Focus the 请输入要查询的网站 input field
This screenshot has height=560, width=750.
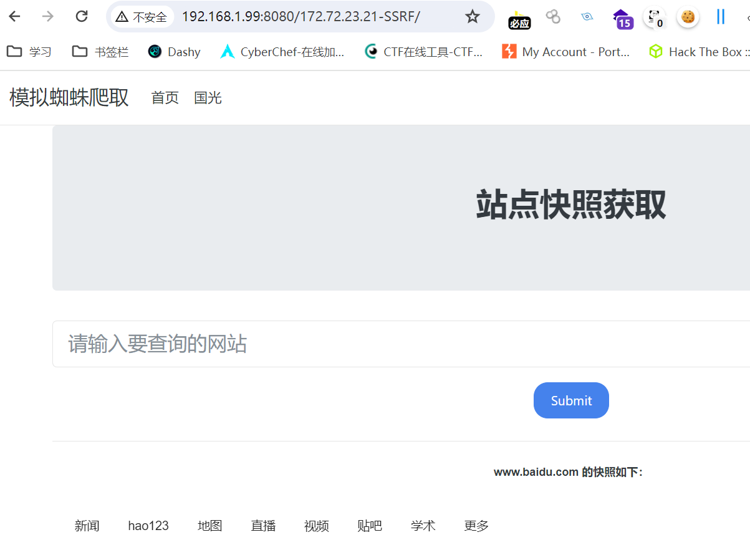tap(401, 344)
